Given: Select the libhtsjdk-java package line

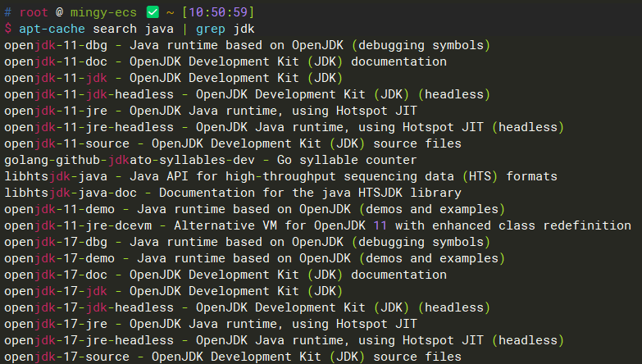Looking at the screenshot, I should [x=280, y=176].
